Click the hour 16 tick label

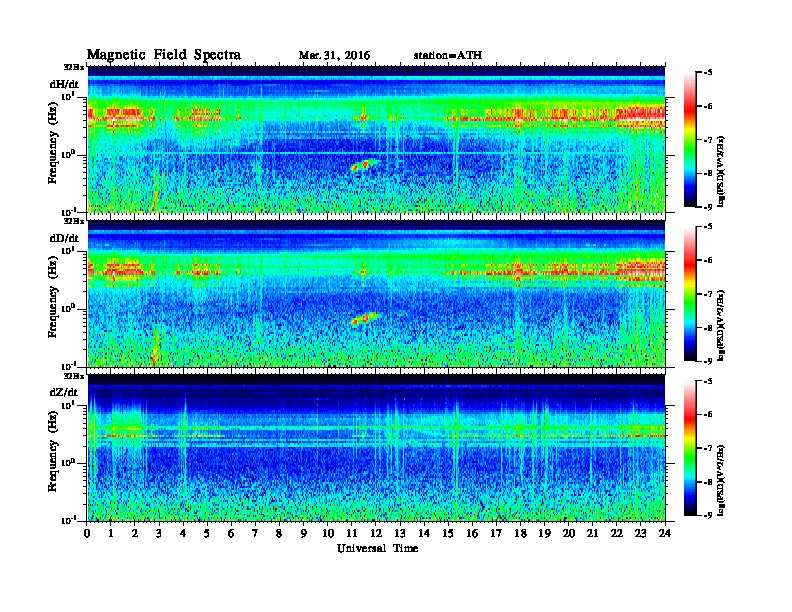pos(472,534)
